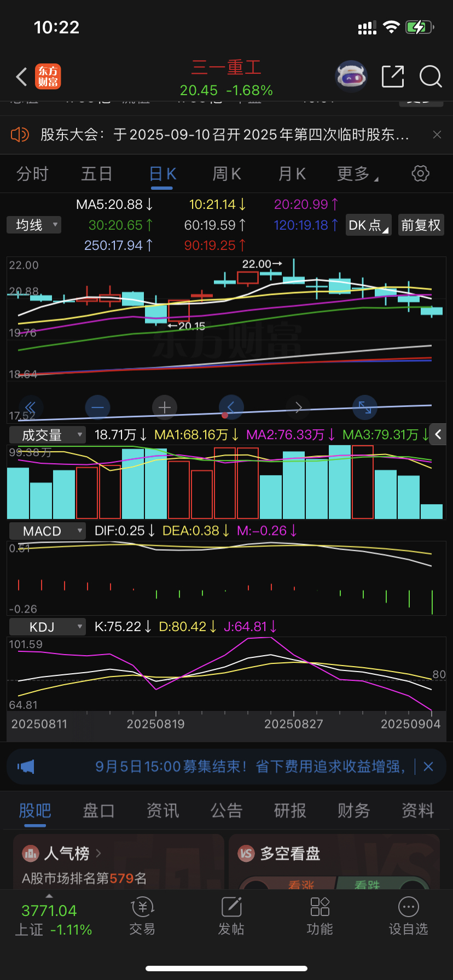Vote 看跌 bearish

pos(367,884)
